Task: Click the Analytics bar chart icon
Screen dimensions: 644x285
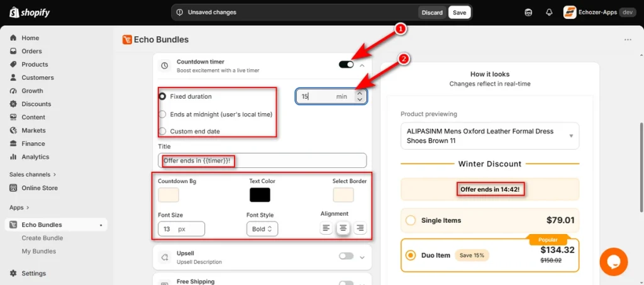Action: click(x=13, y=157)
